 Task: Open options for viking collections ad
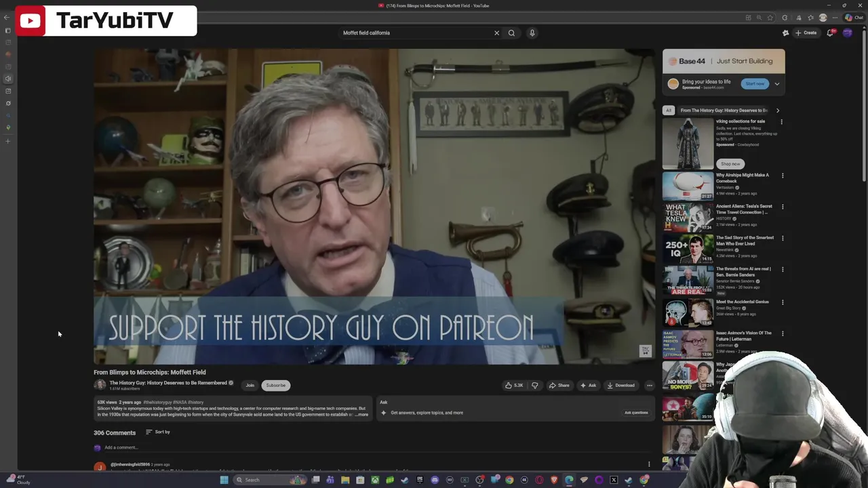pyautogui.click(x=781, y=122)
